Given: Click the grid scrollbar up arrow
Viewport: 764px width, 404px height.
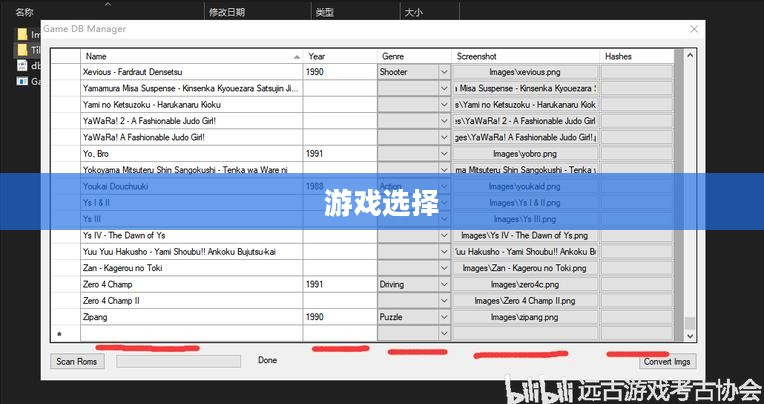Looking at the screenshot, I should [689, 56].
